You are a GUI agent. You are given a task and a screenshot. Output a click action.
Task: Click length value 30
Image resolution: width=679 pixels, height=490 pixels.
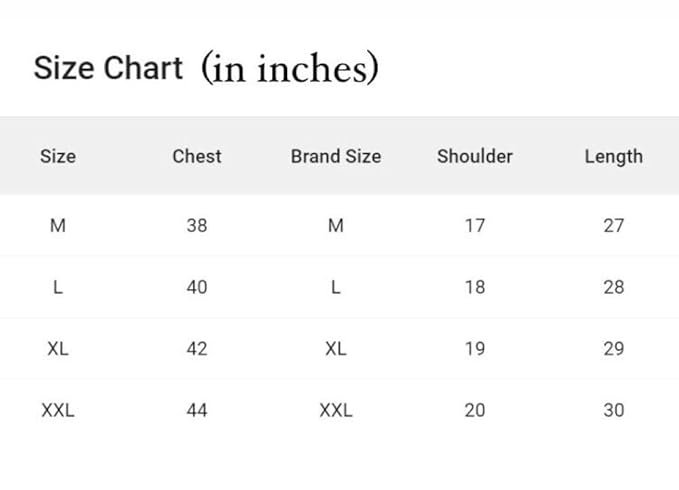point(614,410)
